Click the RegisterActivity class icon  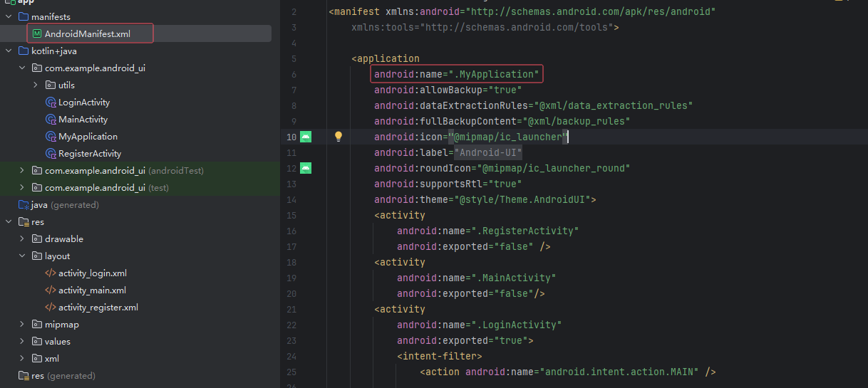(x=51, y=154)
